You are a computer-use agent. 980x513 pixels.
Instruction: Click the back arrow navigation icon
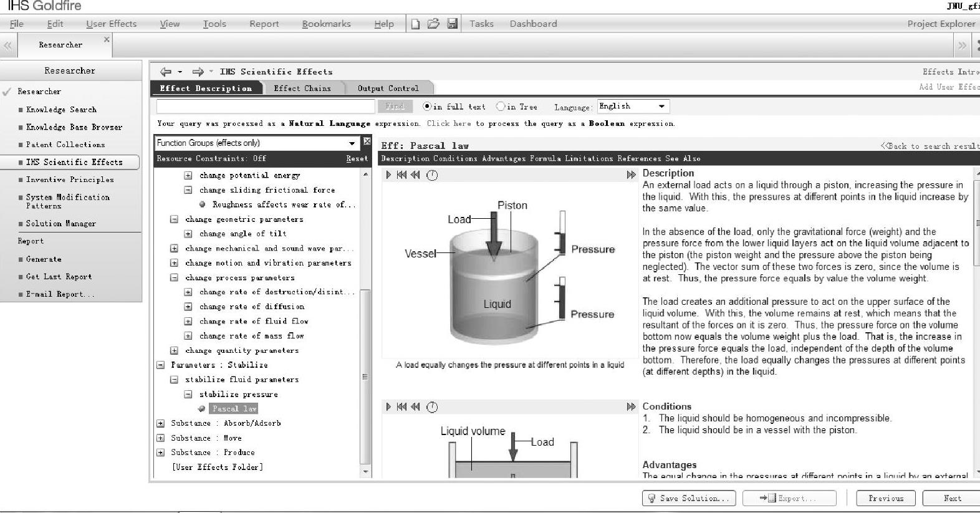point(166,72)
